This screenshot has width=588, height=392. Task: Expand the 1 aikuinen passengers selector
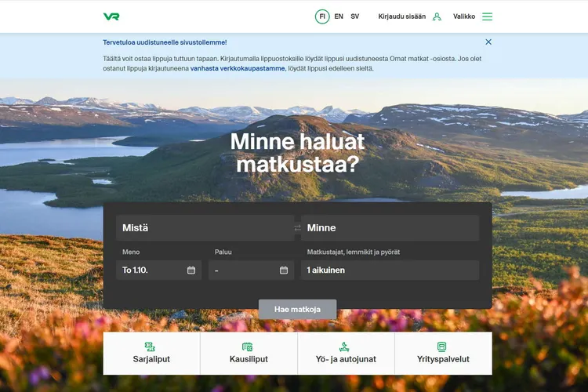[x=390, y=270]
